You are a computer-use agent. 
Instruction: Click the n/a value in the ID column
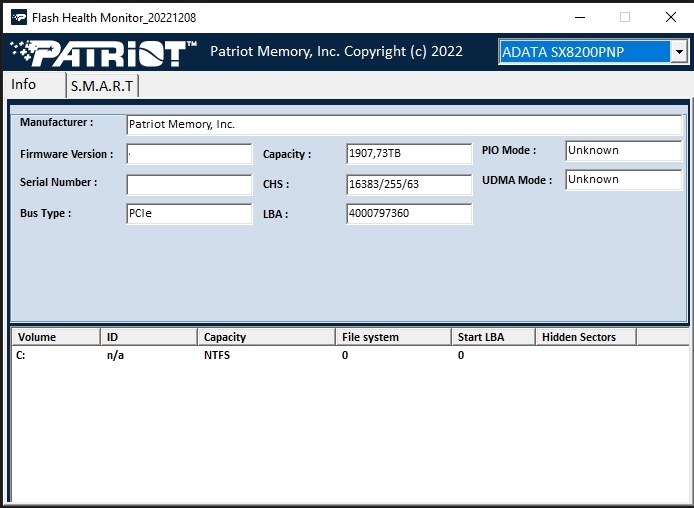tap(115, 355)
